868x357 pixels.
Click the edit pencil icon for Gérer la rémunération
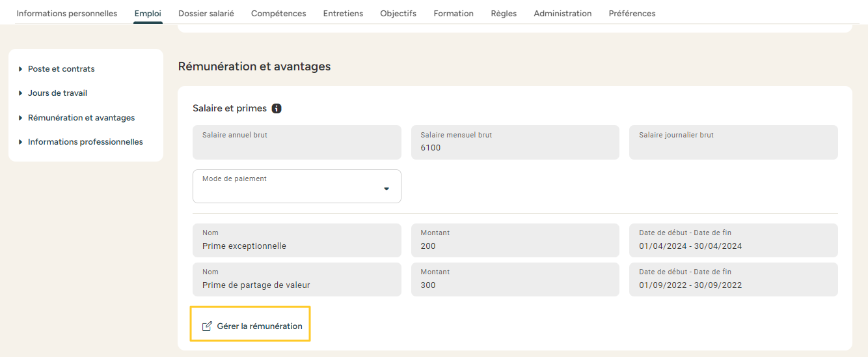207,326
